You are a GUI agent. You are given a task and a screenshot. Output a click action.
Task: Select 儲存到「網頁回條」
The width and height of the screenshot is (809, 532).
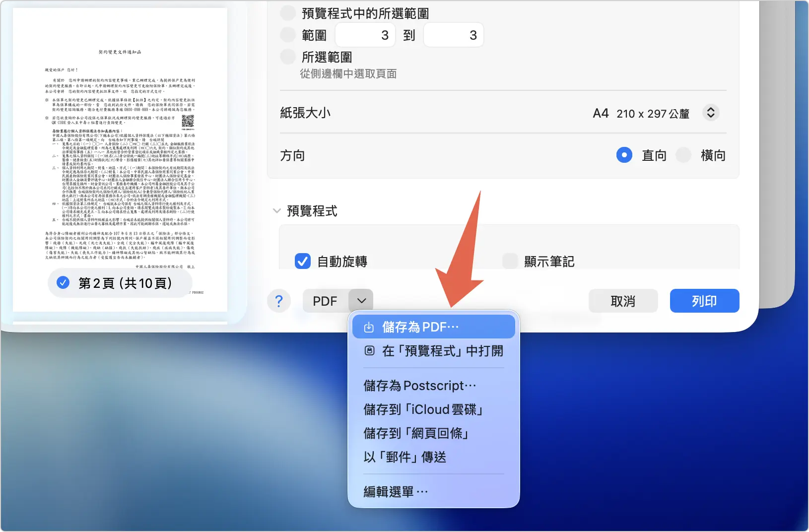point(433,433)
